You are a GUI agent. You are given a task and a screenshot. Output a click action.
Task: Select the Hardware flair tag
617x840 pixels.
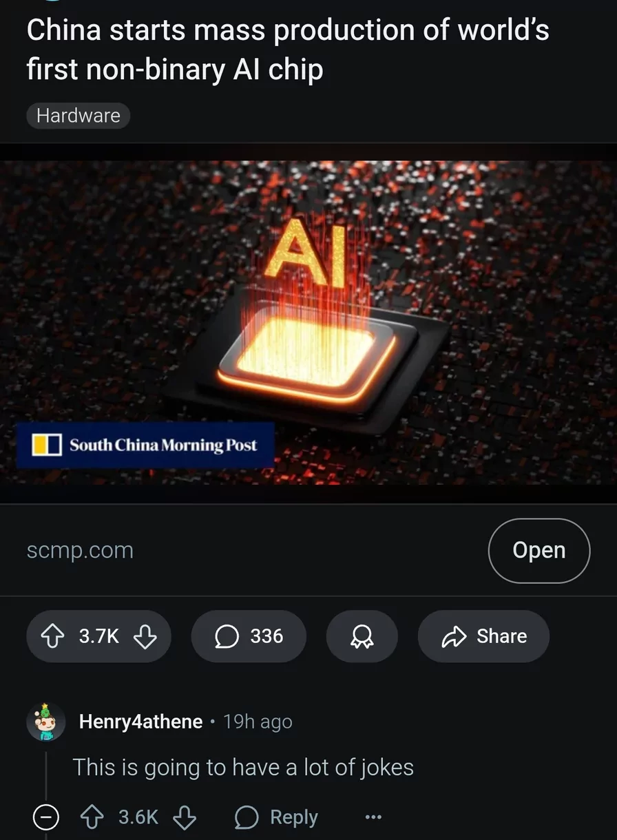click(x=78, y=115)
